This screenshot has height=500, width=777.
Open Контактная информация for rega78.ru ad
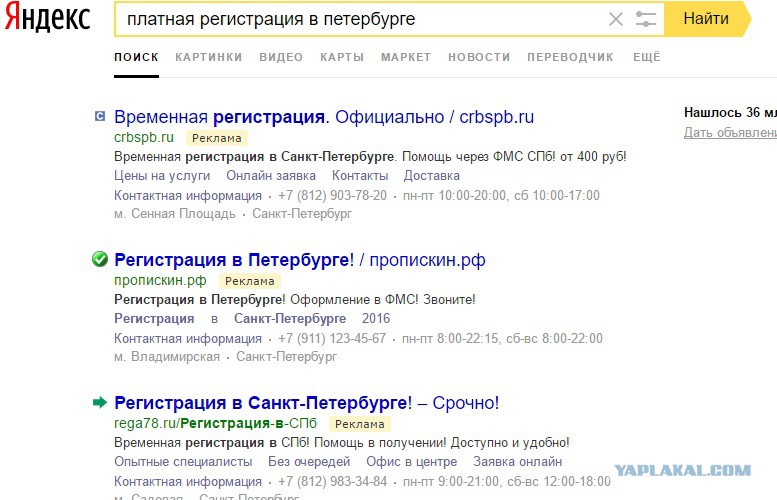click(188, 481)
